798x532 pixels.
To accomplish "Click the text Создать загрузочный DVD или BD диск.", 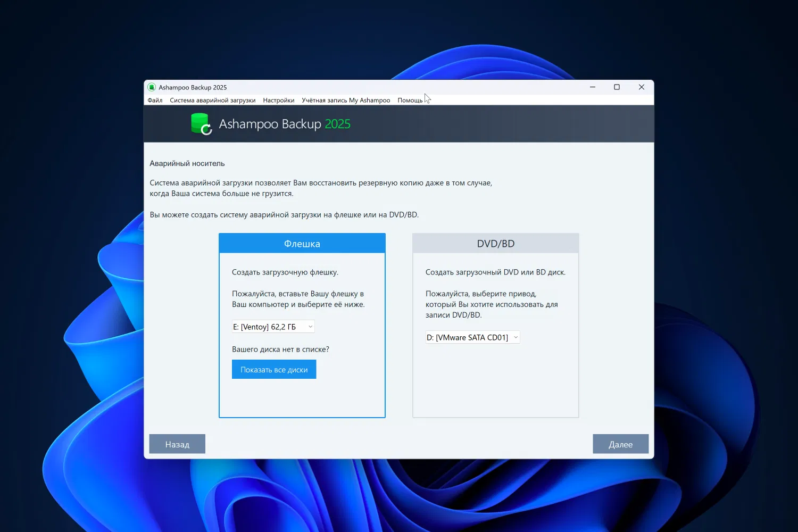I will pos(495,272).
